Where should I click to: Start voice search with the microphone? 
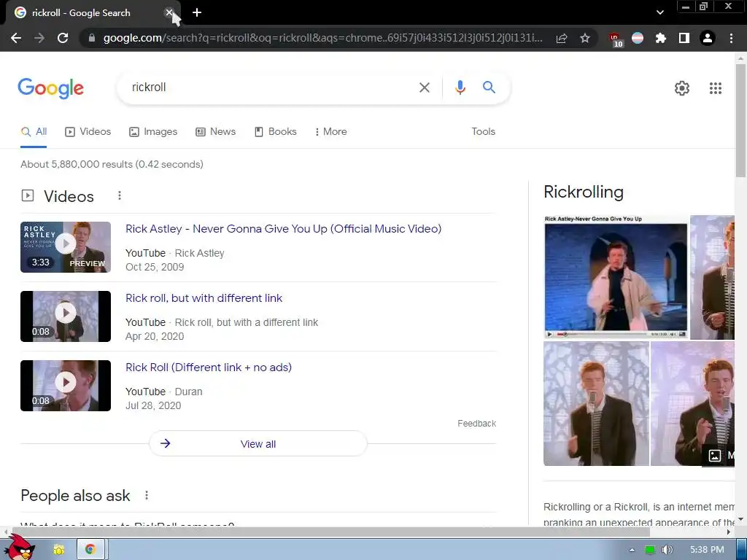[x=460, y=87]
